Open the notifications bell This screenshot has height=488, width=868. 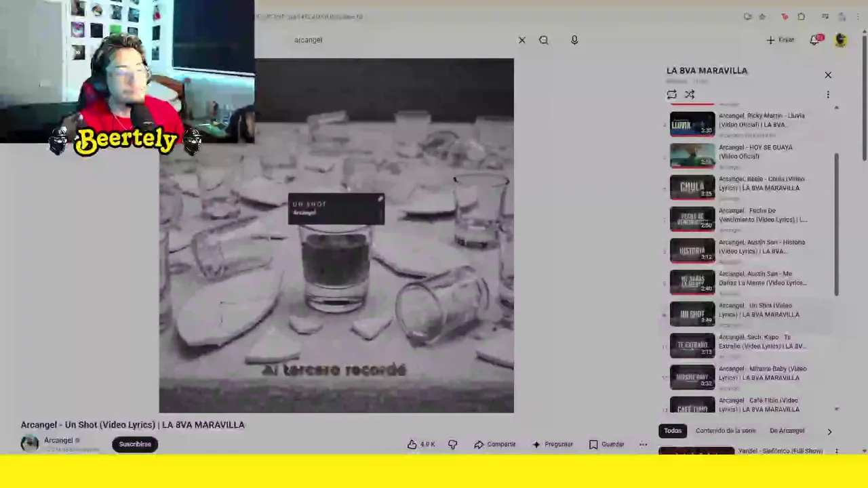[x=814, y=40]
